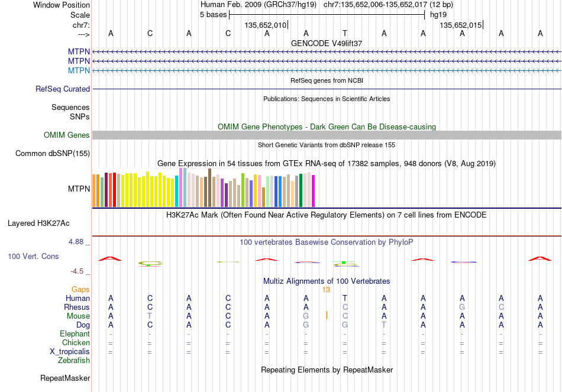Click the chr7:135,652,006-135,652,017 (12 bp) position text
Image resolution: width=562 pixels, height=392 pixels.
coord(388,5)
